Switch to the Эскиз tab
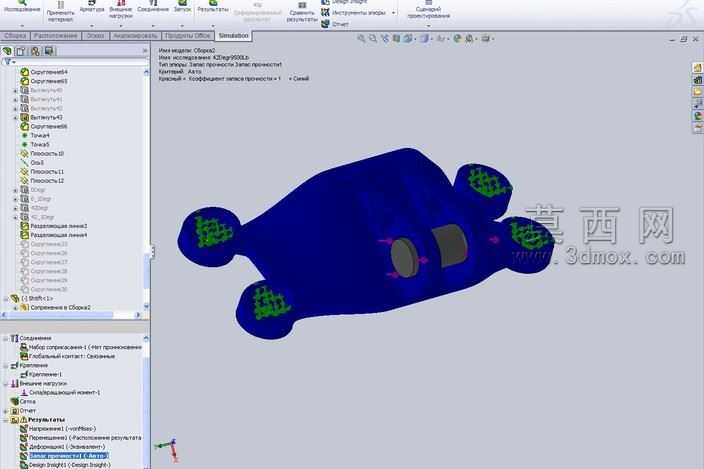 point(96,36)
